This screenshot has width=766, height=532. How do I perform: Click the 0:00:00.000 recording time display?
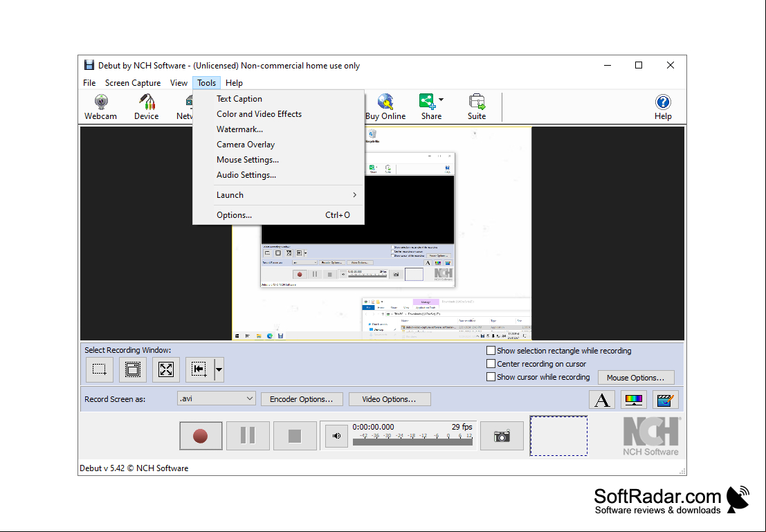point(373,426)
